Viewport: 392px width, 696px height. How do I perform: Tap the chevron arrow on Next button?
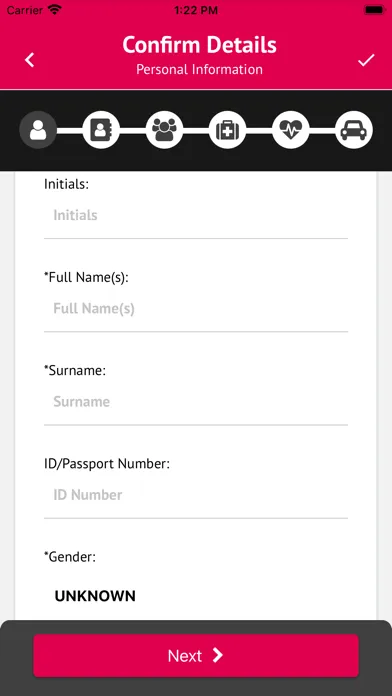pyautogui.click(x=218, y=655)
